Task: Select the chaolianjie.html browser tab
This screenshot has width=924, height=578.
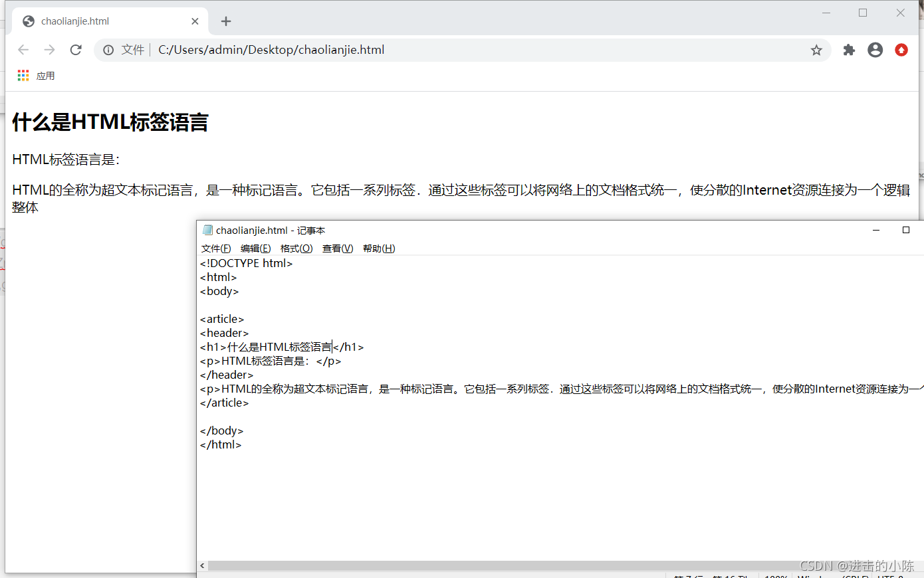Action: pos(110,21)
